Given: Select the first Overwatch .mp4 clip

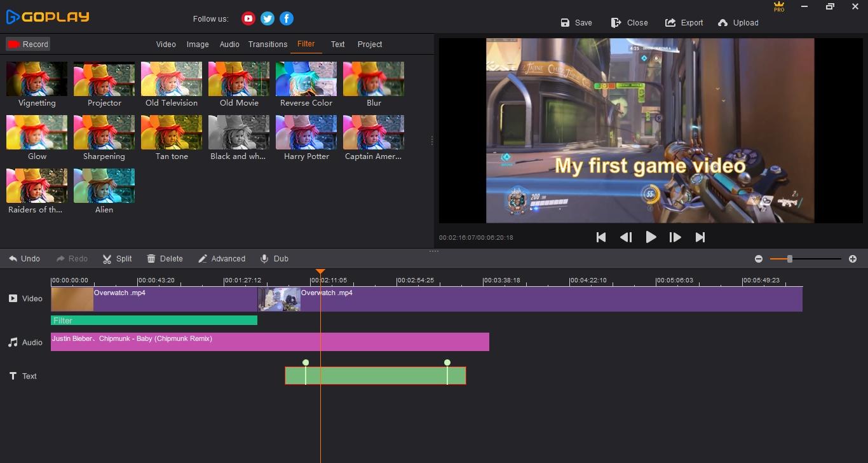Looking at the screenshot, I should click(154, 300).
